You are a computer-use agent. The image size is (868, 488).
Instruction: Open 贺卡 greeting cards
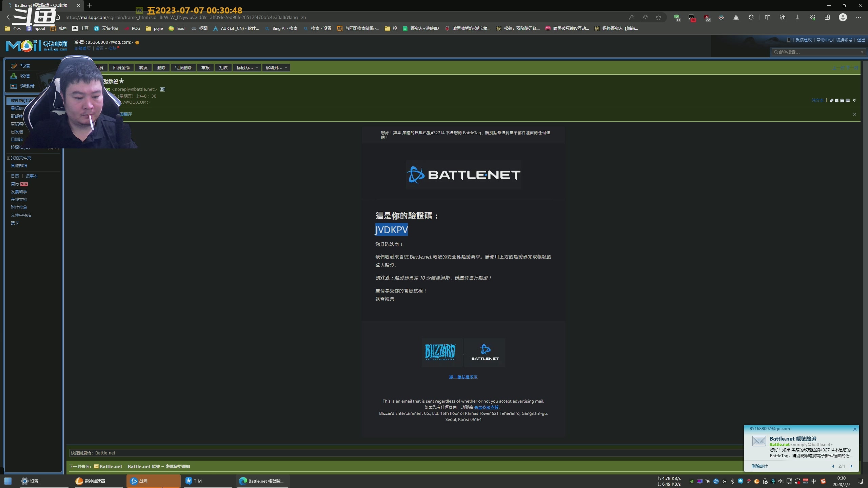point(15,223)
